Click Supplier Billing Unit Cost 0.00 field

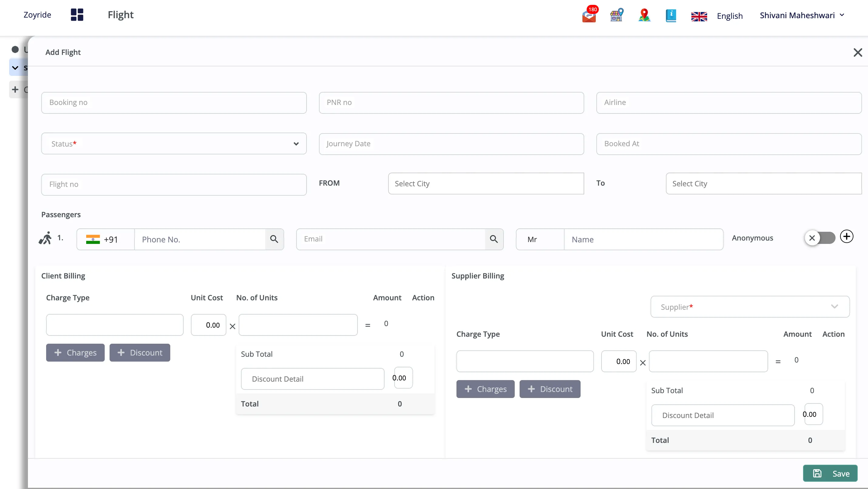619,361
